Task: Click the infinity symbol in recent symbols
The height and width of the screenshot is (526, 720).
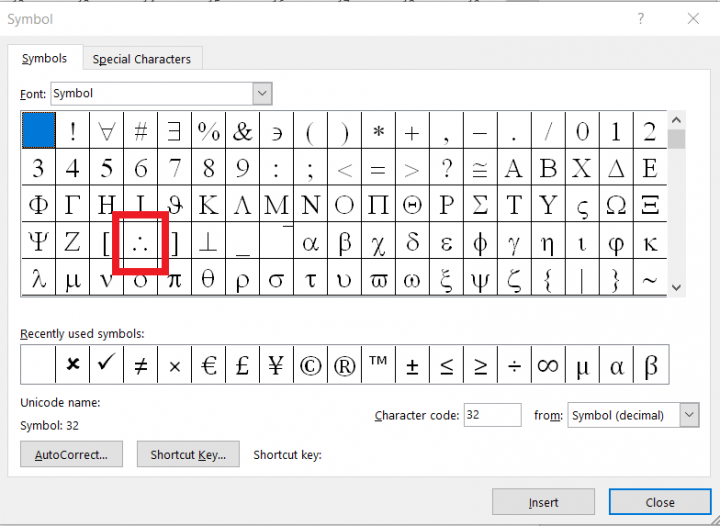Action: pos(547,366)
